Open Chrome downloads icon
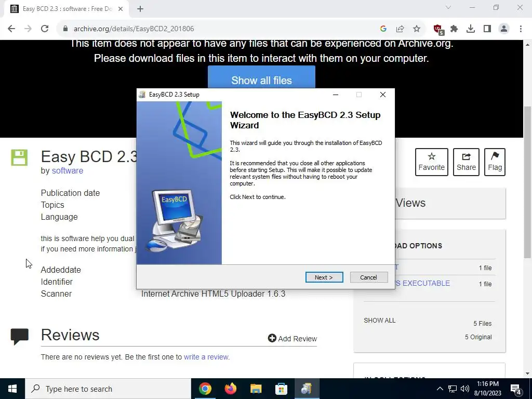 (471, 29)
